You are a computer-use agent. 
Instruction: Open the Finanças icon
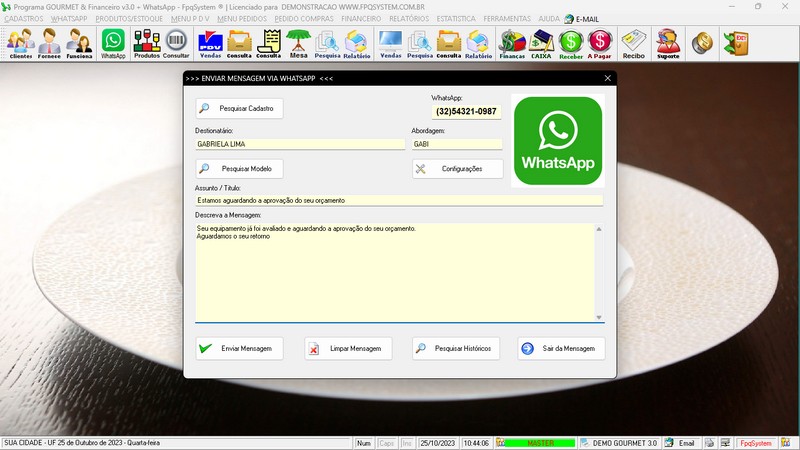point(512,44)
